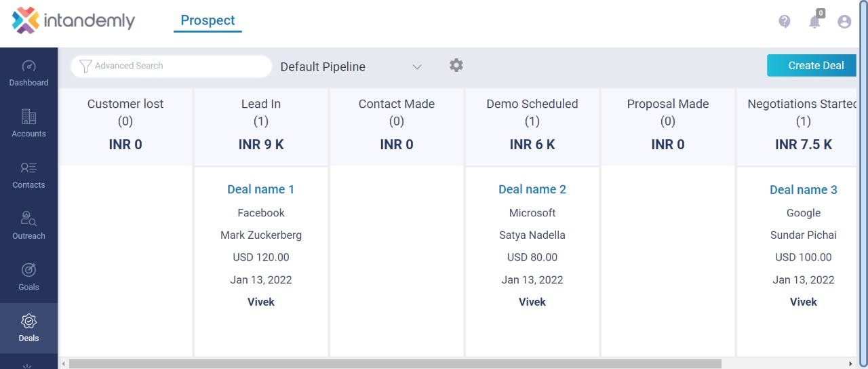This screenshot has width=868, height=369.
Task: Click the horizontal scrollbar thumb
Action: 395,364
